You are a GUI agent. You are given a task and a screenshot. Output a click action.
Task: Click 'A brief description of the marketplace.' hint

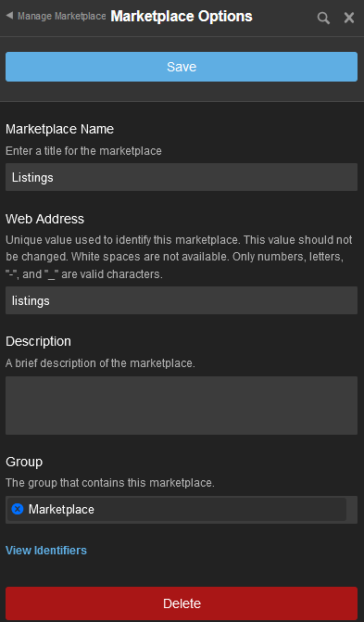(x=100, y=363)
